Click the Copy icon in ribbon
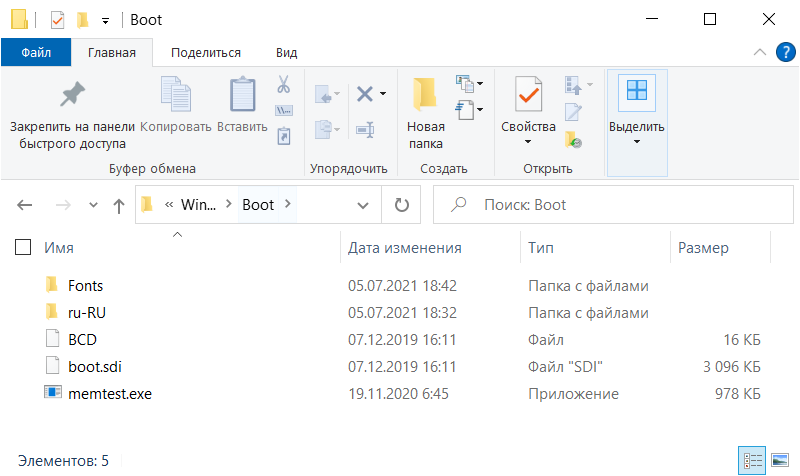 pos(176,94)
